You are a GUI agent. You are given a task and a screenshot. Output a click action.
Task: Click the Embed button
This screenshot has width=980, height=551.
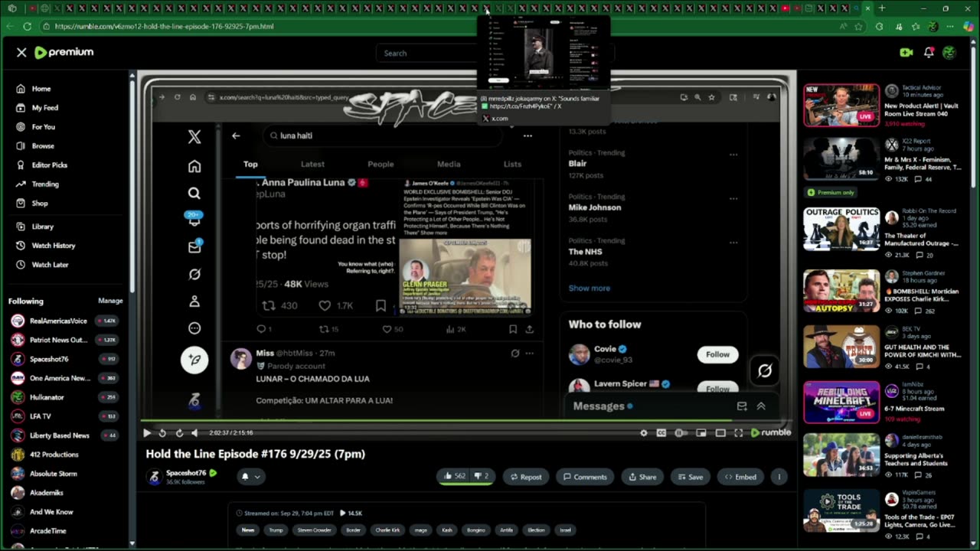pos(740,477)
